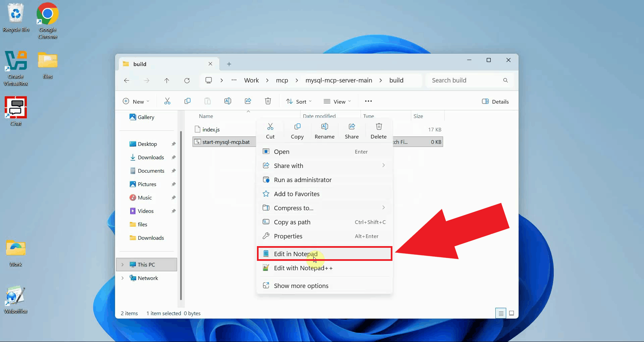Image resolution: width=644 pixels, height=342 pixels.
Task: Open the View dropdown
Action: [x=337, y=101]
